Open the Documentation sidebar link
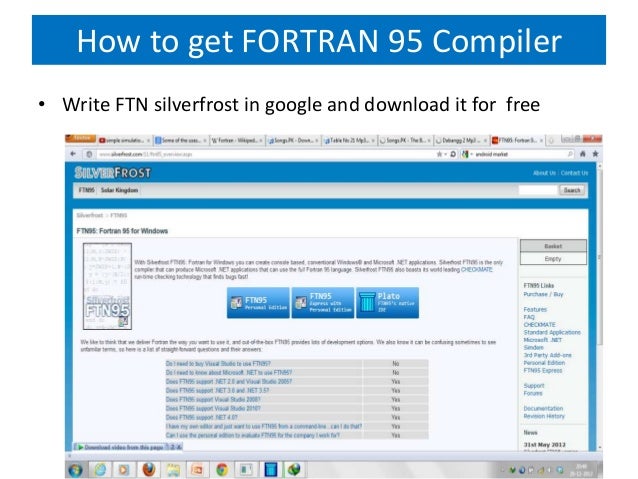Screen dimensions: 638x479 tap(543, 408)
